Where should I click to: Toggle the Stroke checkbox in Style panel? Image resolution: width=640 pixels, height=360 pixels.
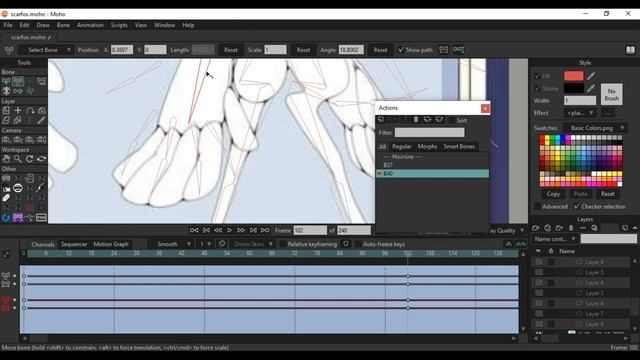pos(537,88)
